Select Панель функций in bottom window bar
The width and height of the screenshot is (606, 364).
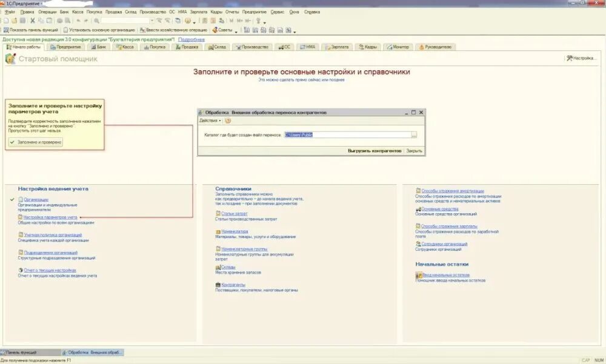coord(30,352)
